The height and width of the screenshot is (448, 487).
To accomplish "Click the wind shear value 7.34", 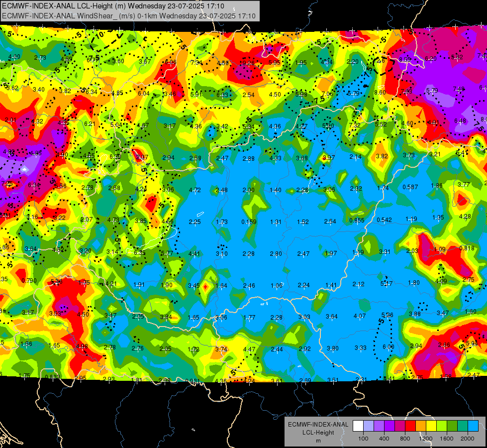I will 196,63.
